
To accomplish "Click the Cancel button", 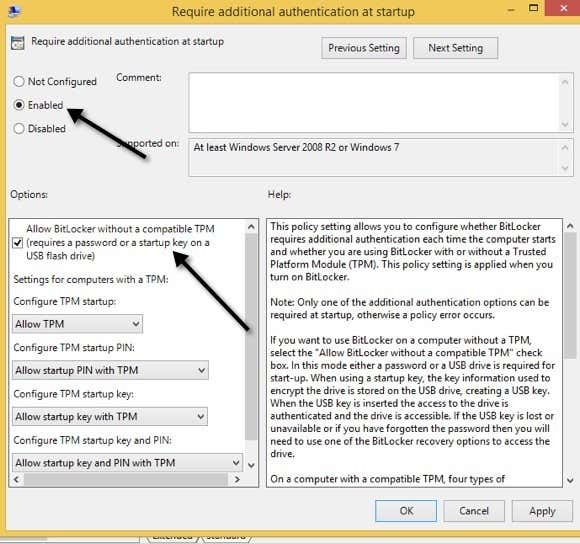I will (474, 511).
